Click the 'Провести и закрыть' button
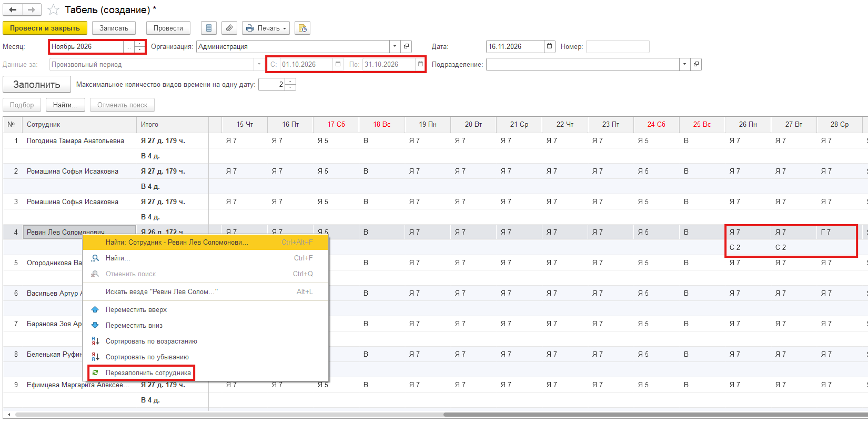 coord(45,28)
